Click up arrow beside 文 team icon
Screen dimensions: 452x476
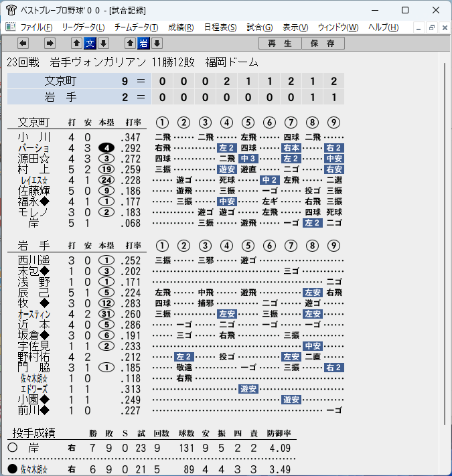77,43
